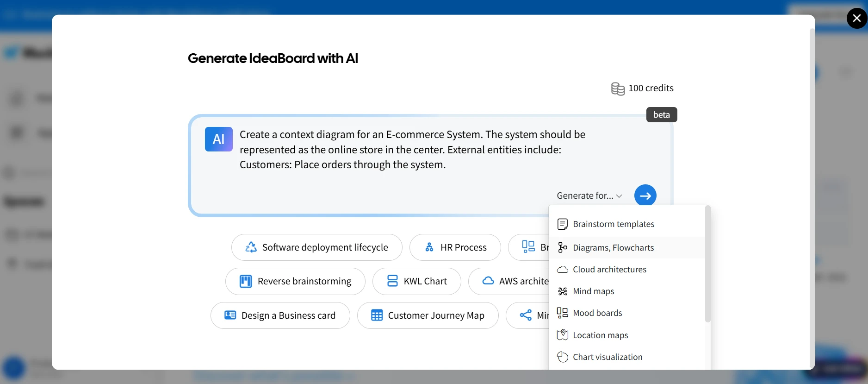Click the Location maps pin icon
Viewport: 868px width, 384px height.
(x=563, y=335)
